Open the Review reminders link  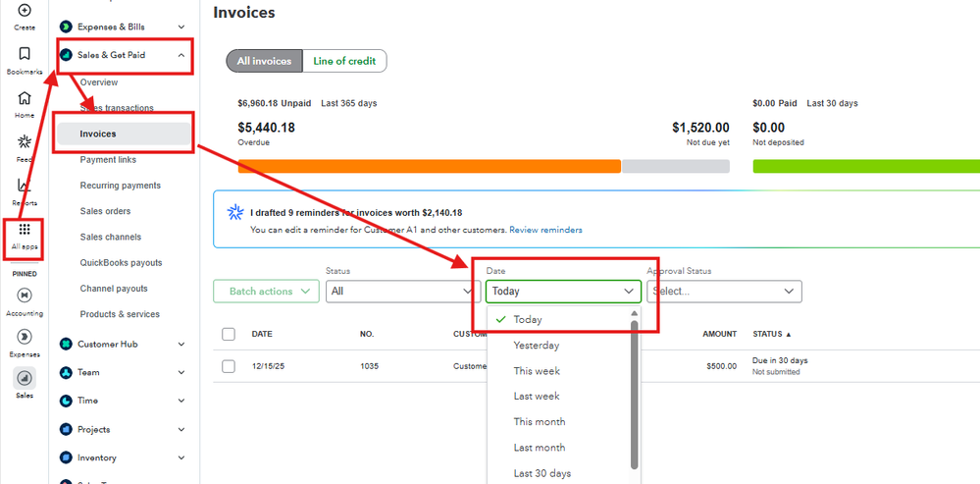click(545, 230)
